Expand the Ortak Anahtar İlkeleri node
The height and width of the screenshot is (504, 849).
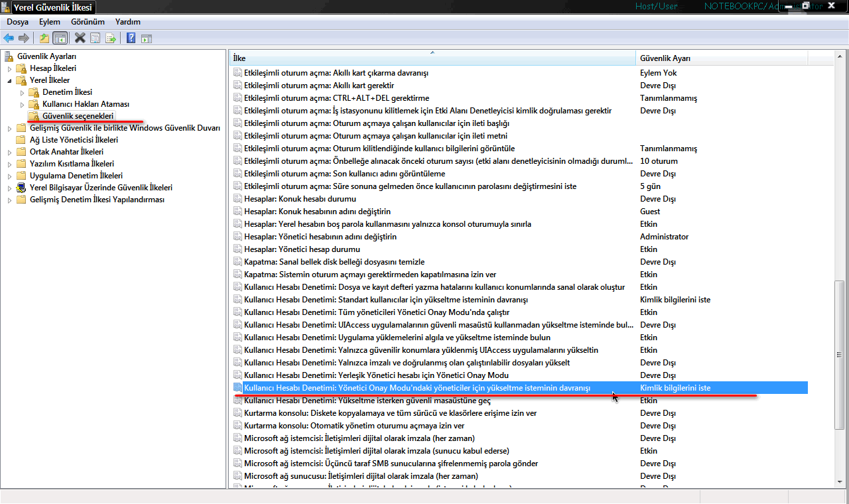point(9,152)
